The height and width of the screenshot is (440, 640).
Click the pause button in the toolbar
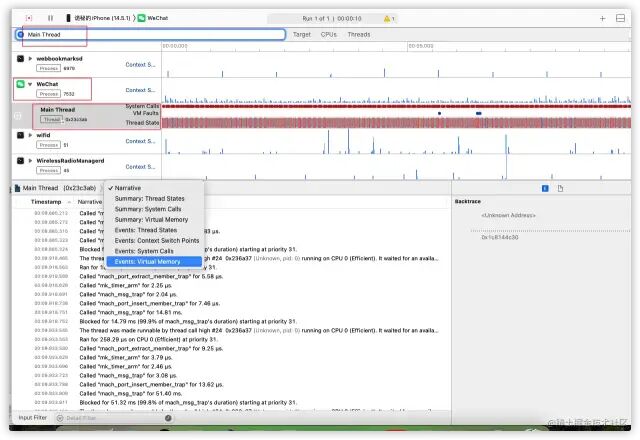(50, 18)
